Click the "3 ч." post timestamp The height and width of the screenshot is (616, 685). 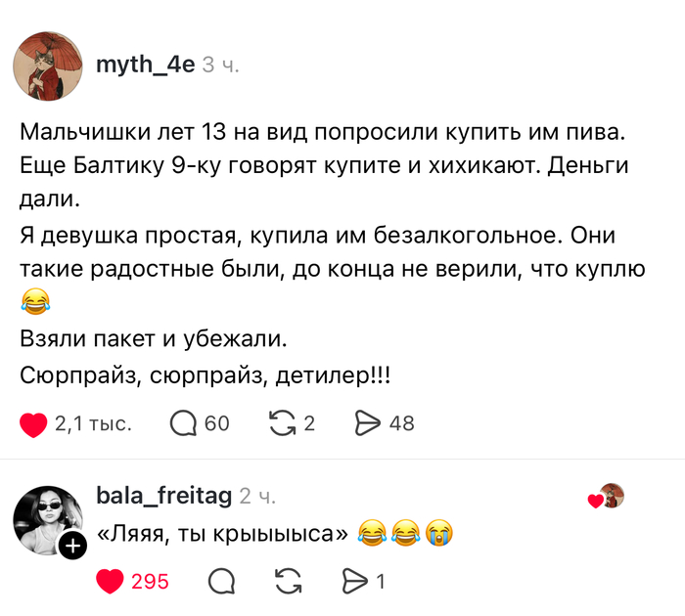coord(220,66)
